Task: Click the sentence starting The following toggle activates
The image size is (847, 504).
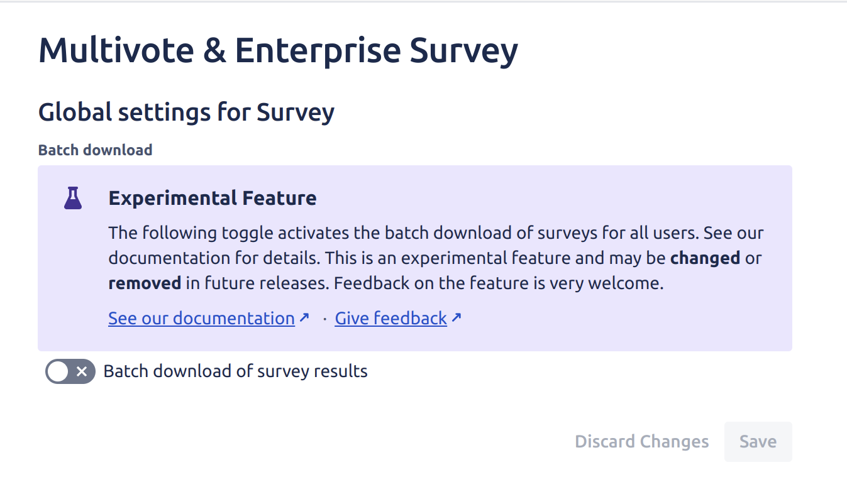Action: point(402,233)
